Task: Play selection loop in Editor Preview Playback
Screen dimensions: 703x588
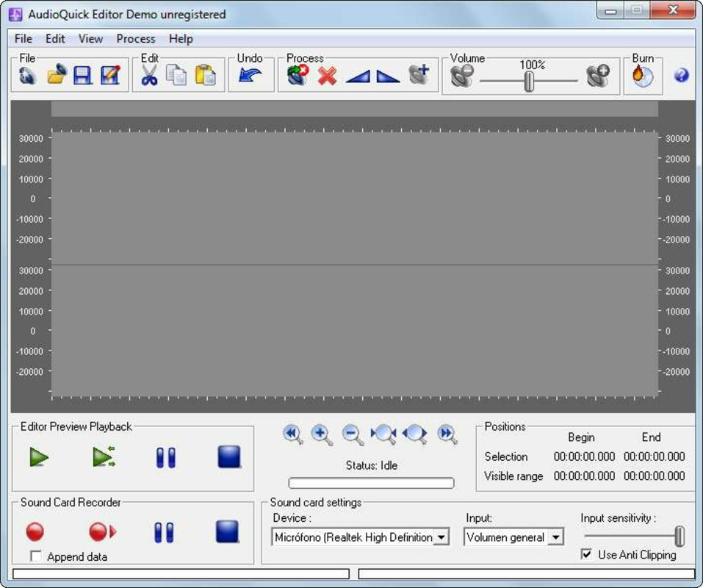Action: (x=104, y=457)
